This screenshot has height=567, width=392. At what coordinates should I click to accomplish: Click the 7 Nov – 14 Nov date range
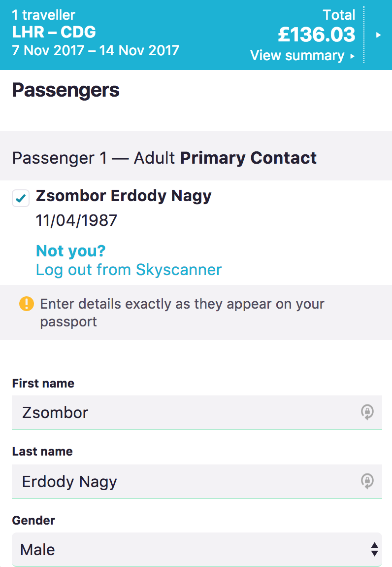point(96,50)
